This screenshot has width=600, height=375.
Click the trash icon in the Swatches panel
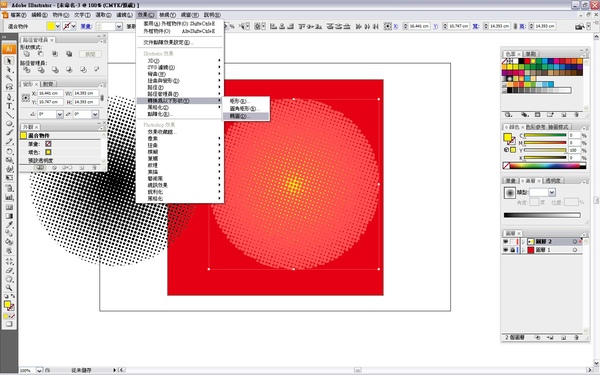tap(577, 115)
